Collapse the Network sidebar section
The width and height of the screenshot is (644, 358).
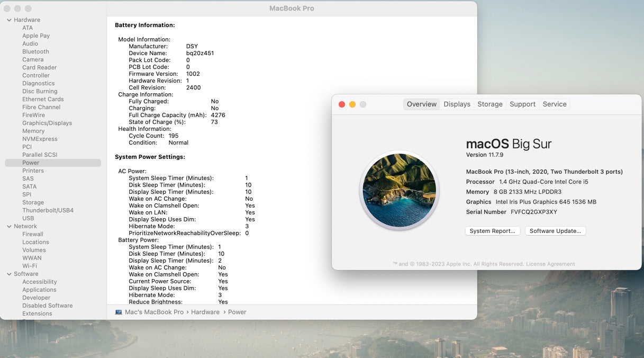click(9, 227)
